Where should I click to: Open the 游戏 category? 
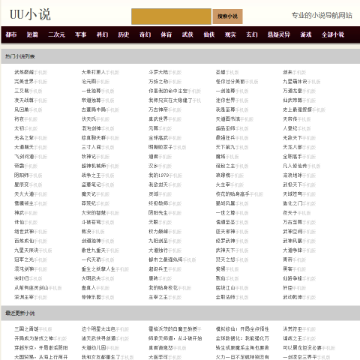click(x=306, y=35)
